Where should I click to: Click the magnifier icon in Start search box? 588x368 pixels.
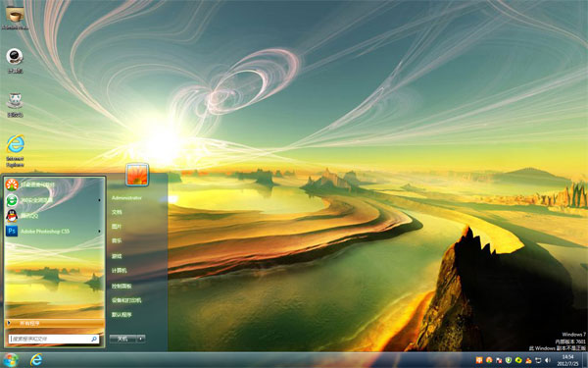pyautogui.click(x=94, y=339)
